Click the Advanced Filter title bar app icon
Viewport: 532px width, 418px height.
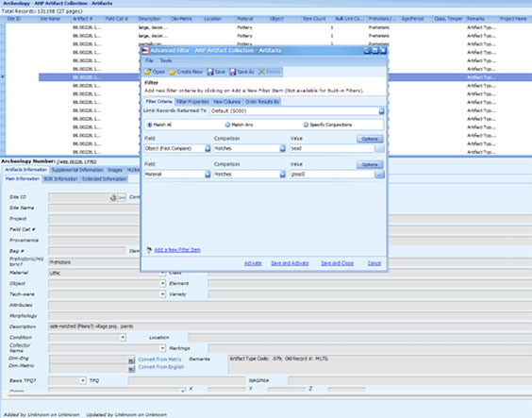145,51
